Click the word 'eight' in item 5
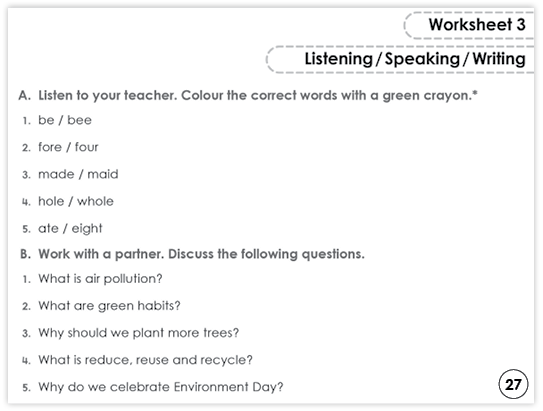This screenshot has height=411, width=543. pos(87,229)
